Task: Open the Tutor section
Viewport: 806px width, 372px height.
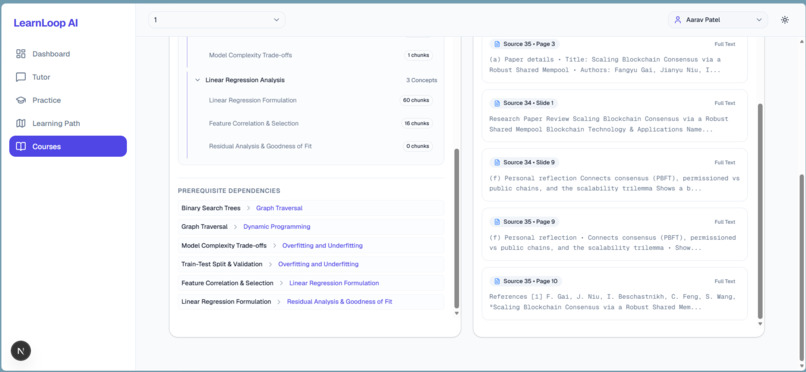Action: (x=68, y=77)
